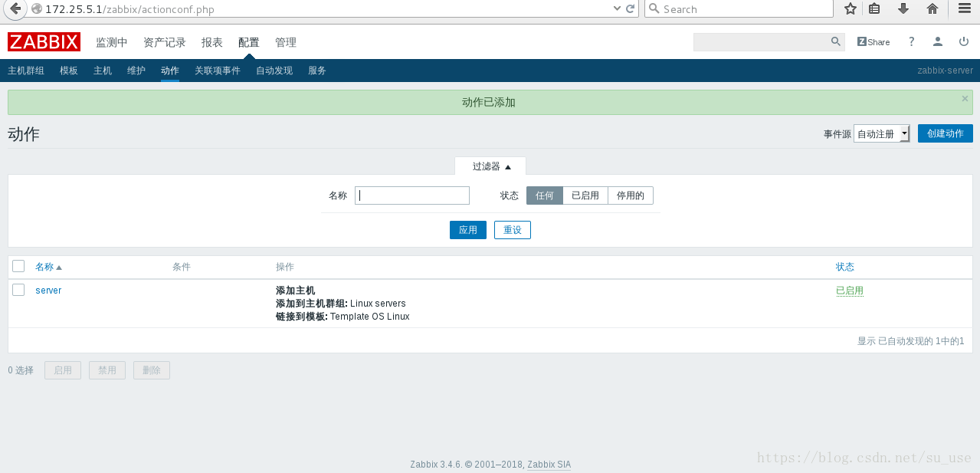Go to 主机群组 submenu
The width and height of the screenshot is (980, 473).
tap(26, 71)
